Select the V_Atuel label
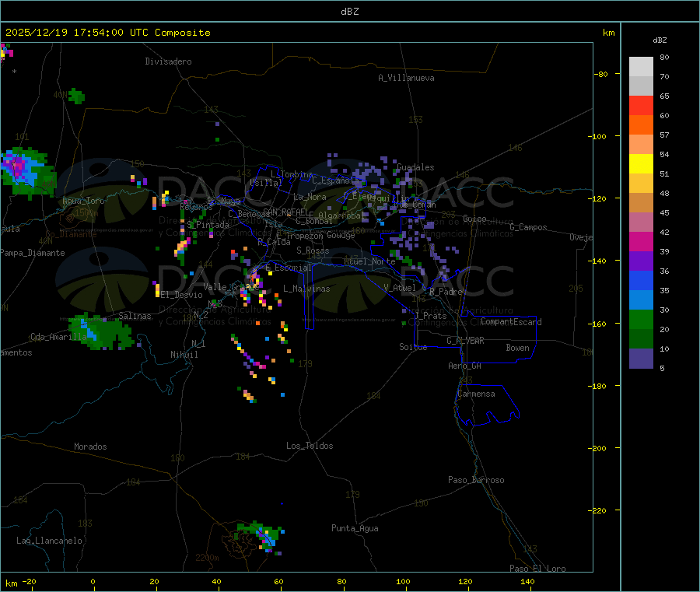This screenshot has height=592, width=700. pyautogui.click(x=400, y=288)
